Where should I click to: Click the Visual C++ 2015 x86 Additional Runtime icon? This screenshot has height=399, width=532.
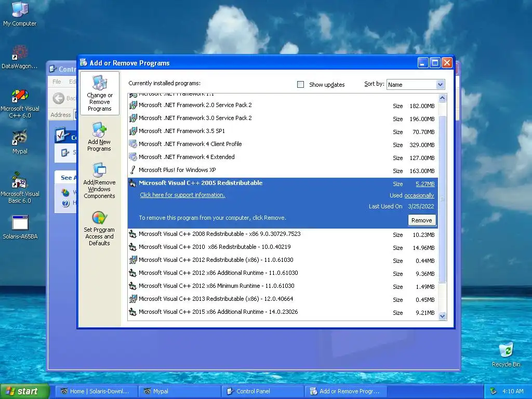click(132, 312)
